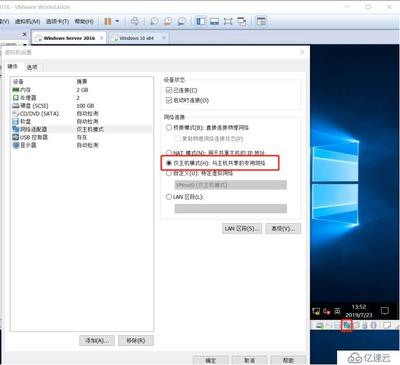This screenshot has height=365, width=400.
Task: Click the Enter Full Screen toolbar icon
Action: (228, 21)
